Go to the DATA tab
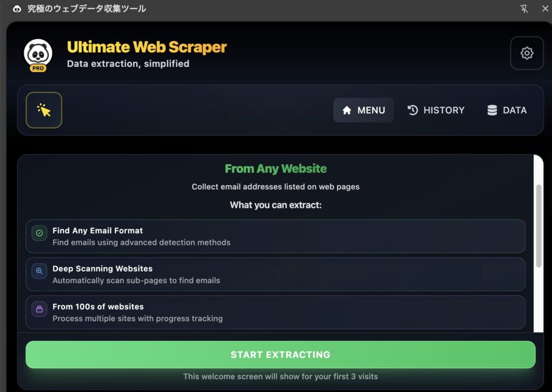The height and width of the screenshot is (392, 552). click(507, 110)
